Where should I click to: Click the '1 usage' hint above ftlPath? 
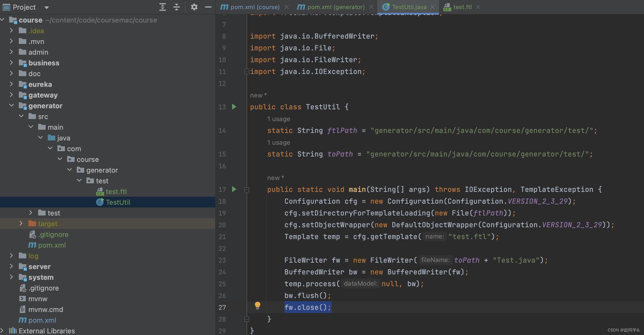point(279,119)
